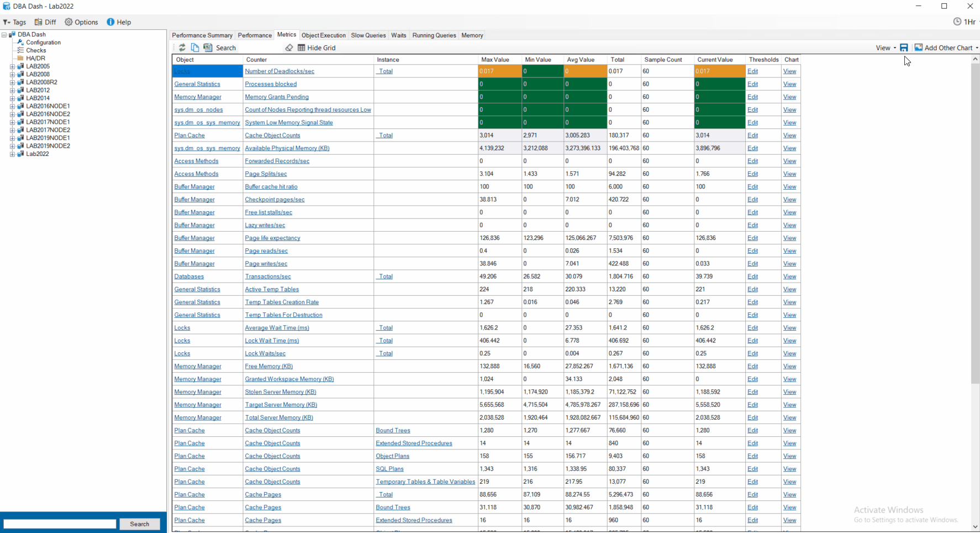Click the Search label in the Metrics toolbar
Viewport: 980px width, 533px height.
pos(226,48)
